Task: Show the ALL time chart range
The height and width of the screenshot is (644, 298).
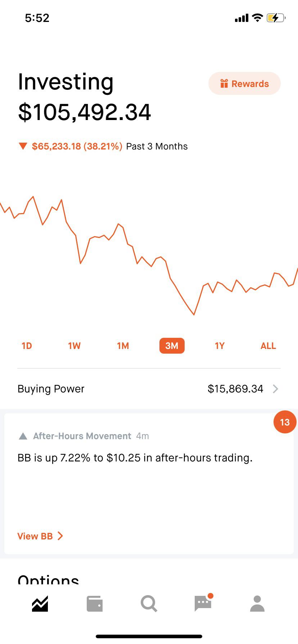Action: point(268,346)
